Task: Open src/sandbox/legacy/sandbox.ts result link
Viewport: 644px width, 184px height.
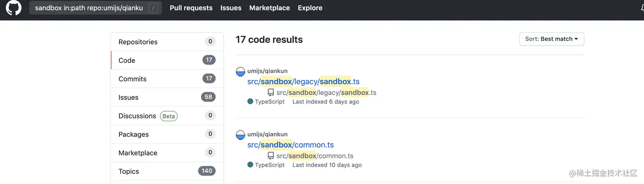Action: 304,82
